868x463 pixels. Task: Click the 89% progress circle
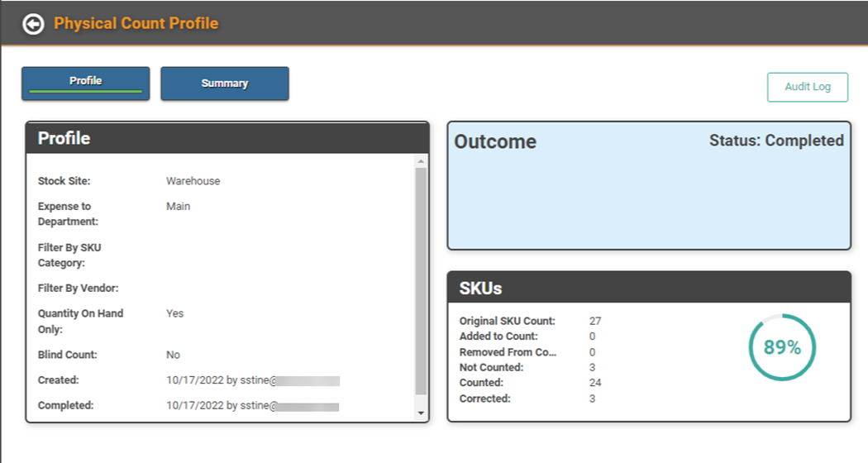(x=781, y=348)
